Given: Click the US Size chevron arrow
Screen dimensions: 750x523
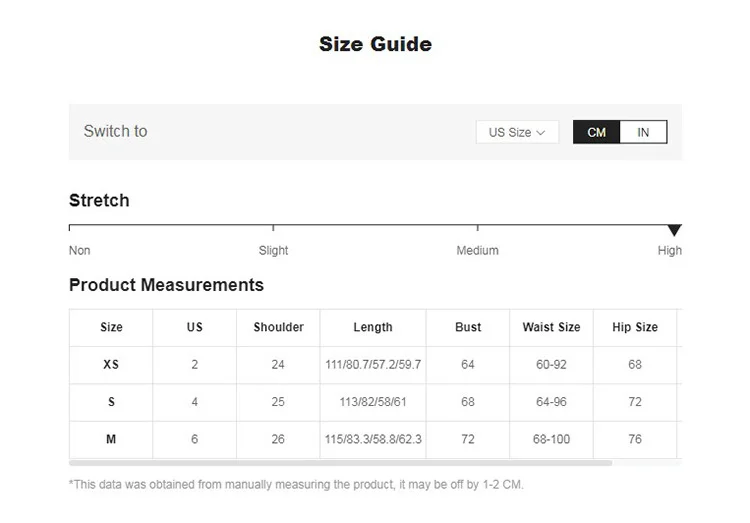Looking at the screenshot, I should 541,132.
